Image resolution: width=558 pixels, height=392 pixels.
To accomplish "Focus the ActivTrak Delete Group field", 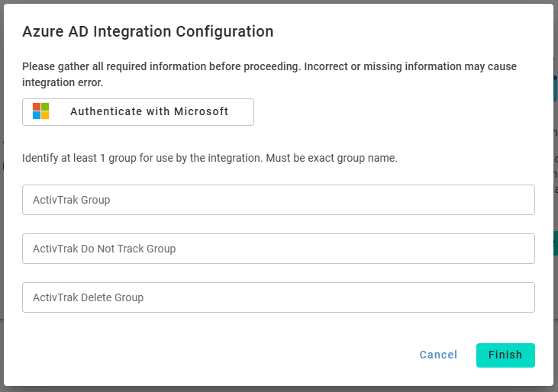I will point(279,297).
